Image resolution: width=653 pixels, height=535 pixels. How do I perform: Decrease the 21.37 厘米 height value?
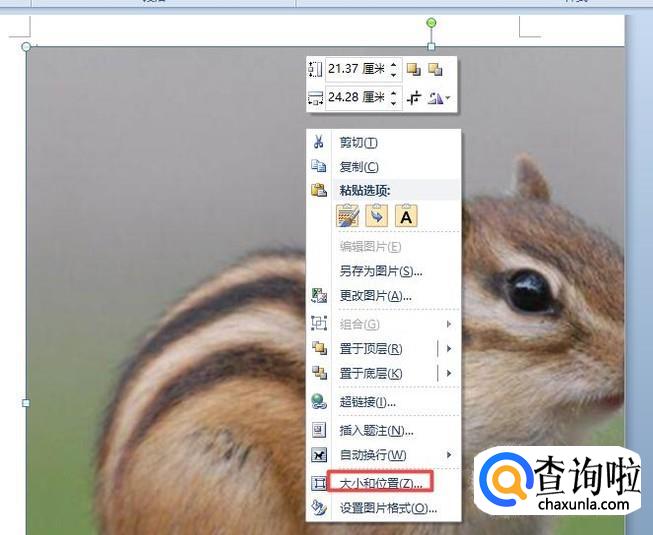394,75
